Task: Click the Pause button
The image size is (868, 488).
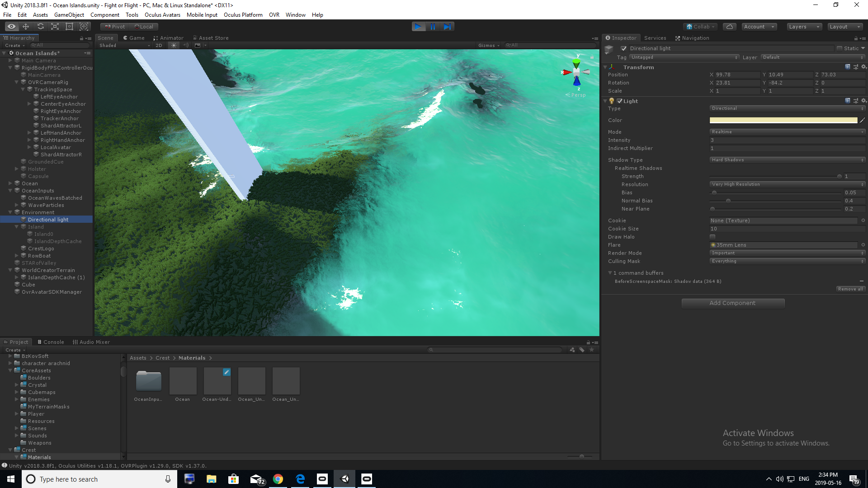Action: pyautogui.click(x=433, y=27)
